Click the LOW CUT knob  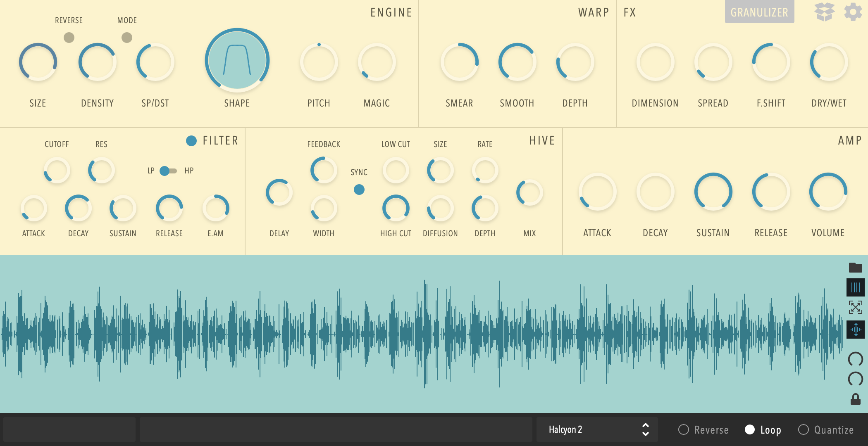click(396, 170)
